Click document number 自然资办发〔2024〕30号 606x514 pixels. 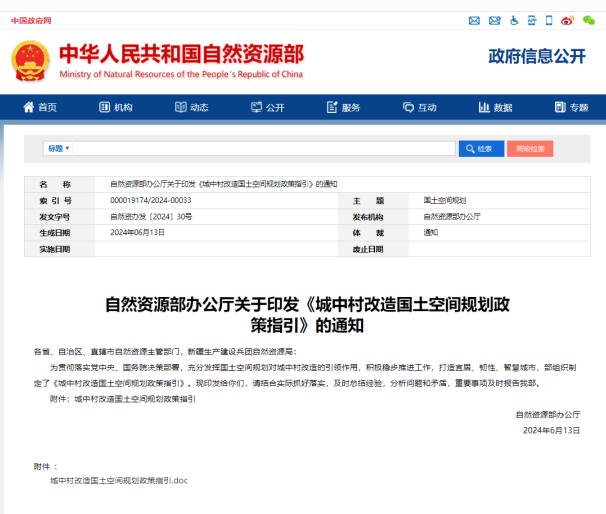pos(151,216)
